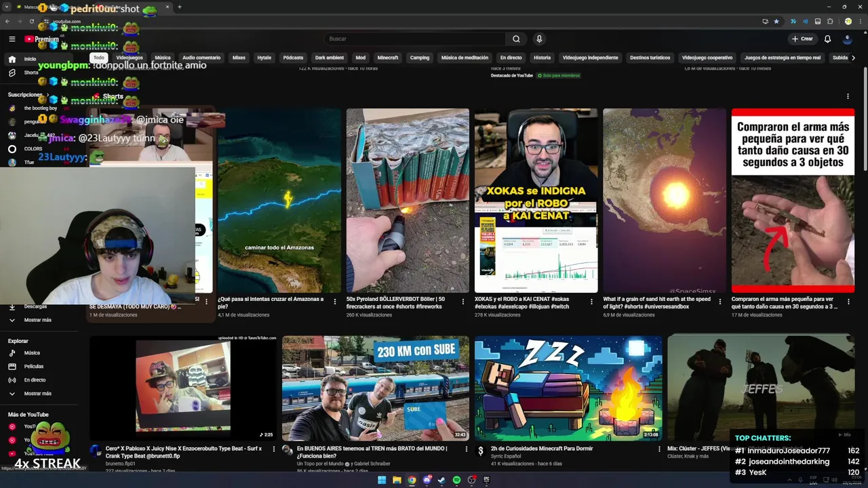Play the firecrackers short thumbnail

[x=408, y=201]
